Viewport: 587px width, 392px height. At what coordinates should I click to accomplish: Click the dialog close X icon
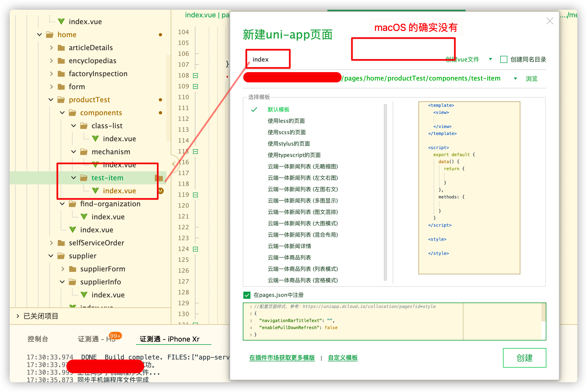(550, 21)
